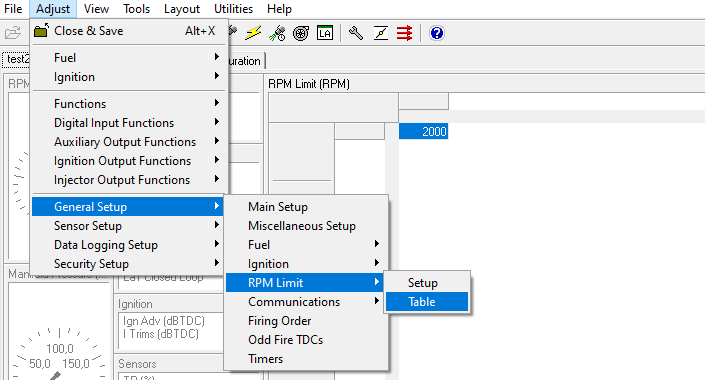Click the Adjust menu
The width and height of the screenshot is (705, 380).
[x=53, y=9]
